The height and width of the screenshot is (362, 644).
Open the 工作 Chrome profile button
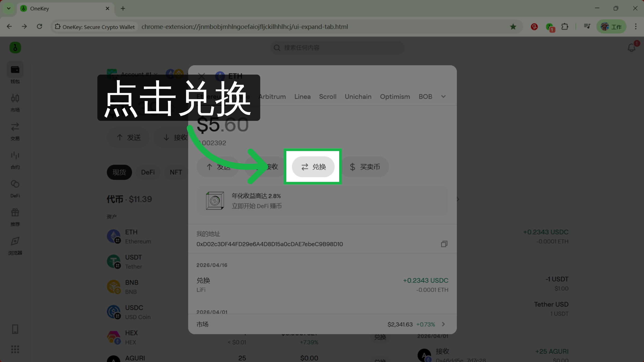[611, 27]
